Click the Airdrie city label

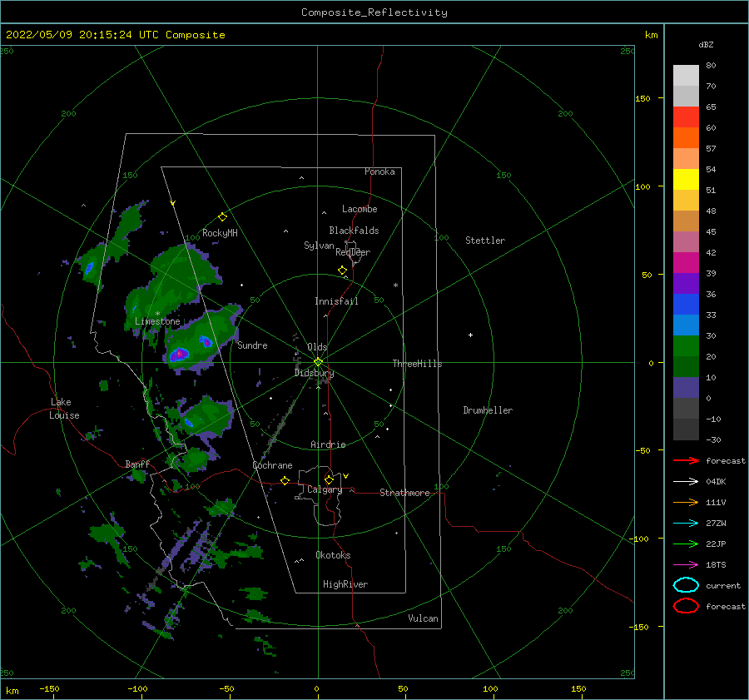click(328, 444)
